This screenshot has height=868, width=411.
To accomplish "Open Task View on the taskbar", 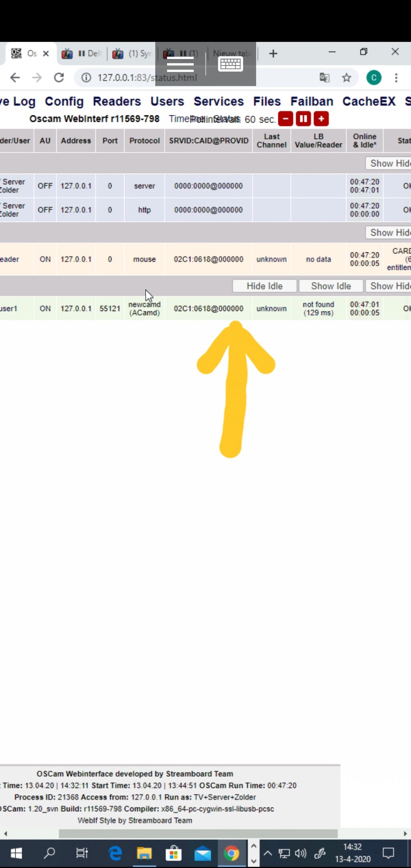I will click(82, 853).
